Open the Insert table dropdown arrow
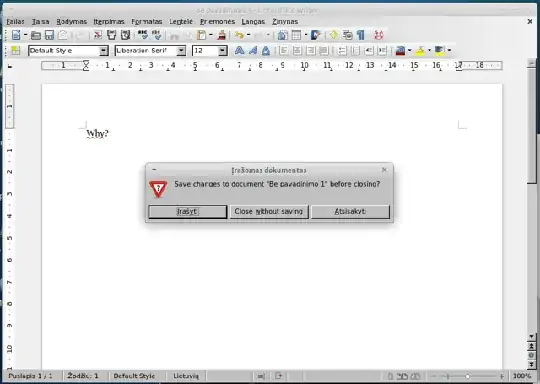The image size is (540, 384). pyautogui.click(x=305, y=35)
